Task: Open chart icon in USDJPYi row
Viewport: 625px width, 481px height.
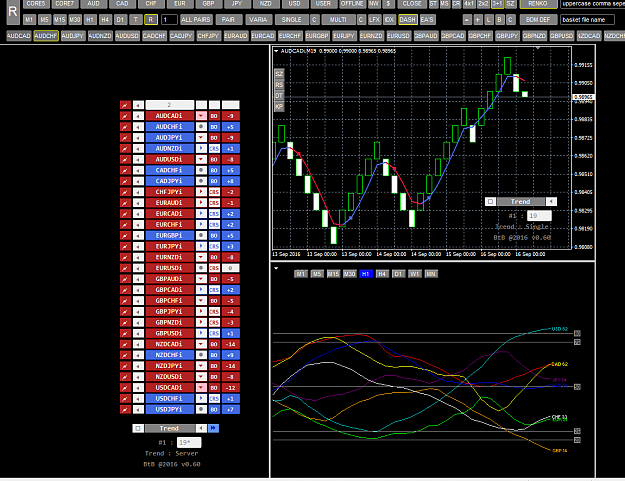Action: pyautogui.click(x=125, y=409)
